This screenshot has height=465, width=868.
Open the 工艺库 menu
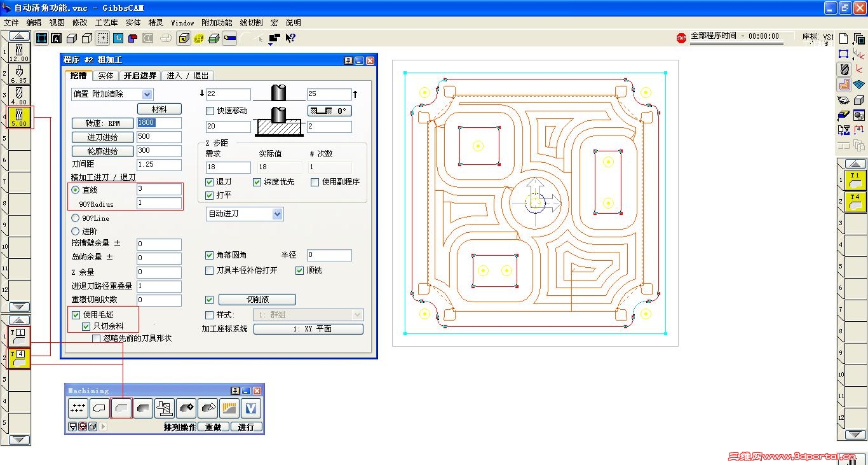click(x=106, y=23)
